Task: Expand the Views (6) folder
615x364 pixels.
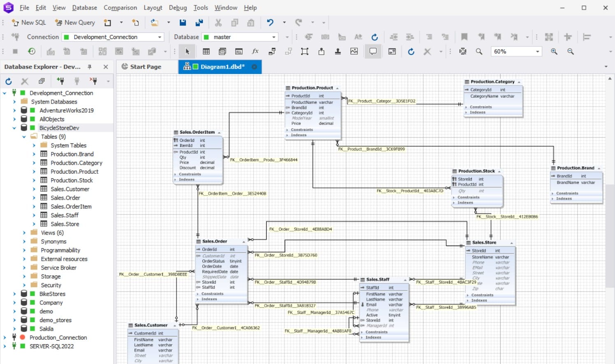Action: [24, 233]
